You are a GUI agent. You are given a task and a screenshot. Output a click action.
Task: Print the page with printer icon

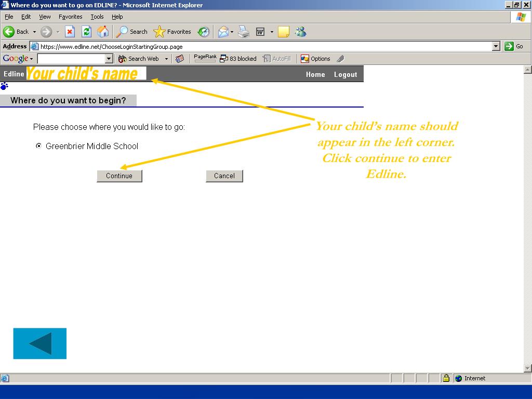pyautogui.click(x=244, y=32)
